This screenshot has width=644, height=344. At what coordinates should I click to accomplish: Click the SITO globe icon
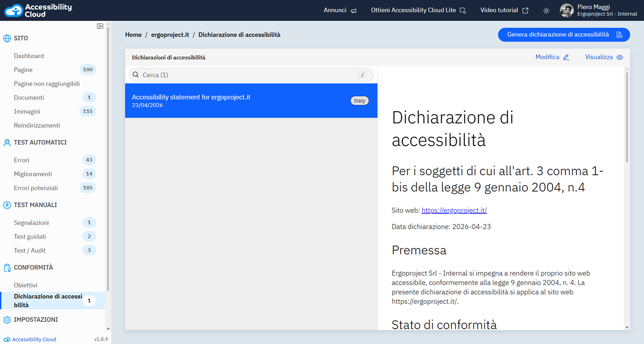point(7,38)
